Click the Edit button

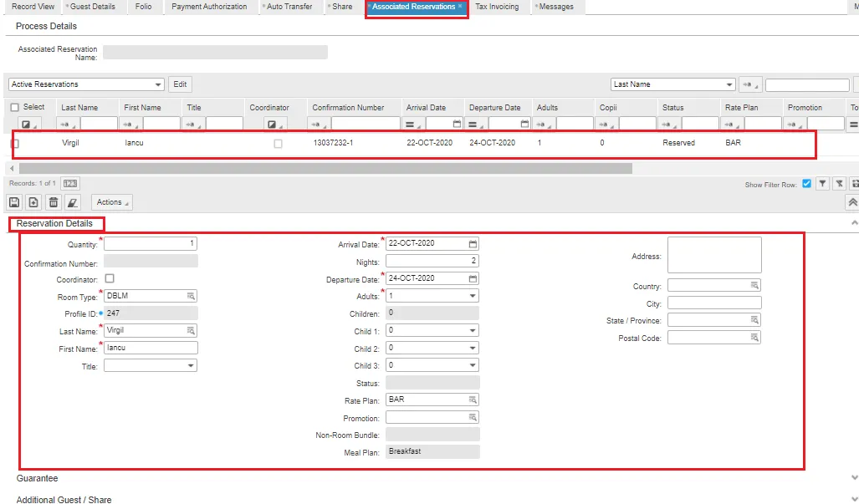pyautogui.click(x=180, y=84)
